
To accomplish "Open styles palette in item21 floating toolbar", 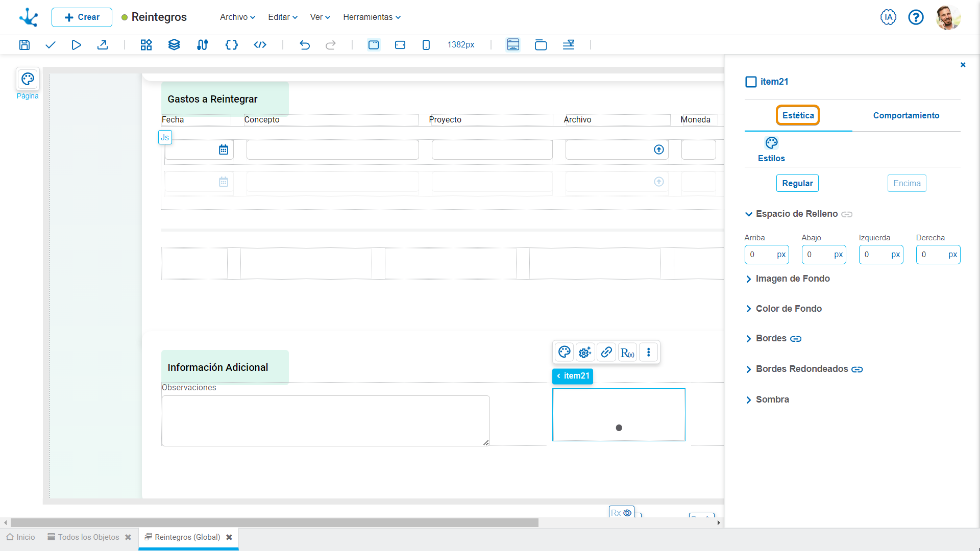I will [x=565, y=352].
